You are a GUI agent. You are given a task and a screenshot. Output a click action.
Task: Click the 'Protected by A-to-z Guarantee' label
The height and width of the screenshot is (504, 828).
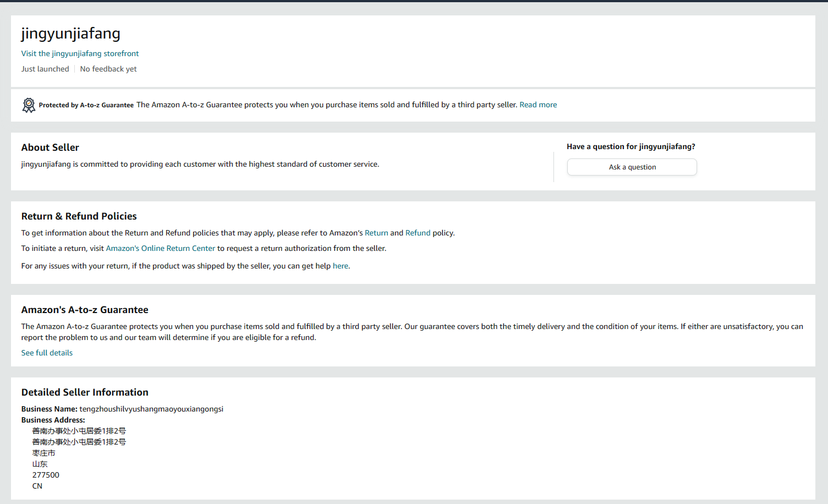(86, 105)
